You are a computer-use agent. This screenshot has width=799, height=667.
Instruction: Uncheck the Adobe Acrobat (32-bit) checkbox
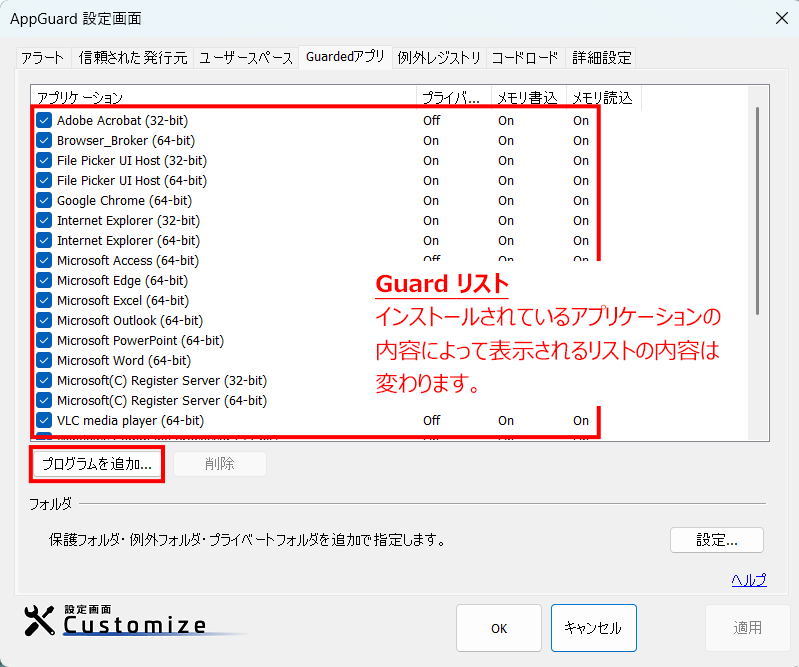click(x=44, y=120)
